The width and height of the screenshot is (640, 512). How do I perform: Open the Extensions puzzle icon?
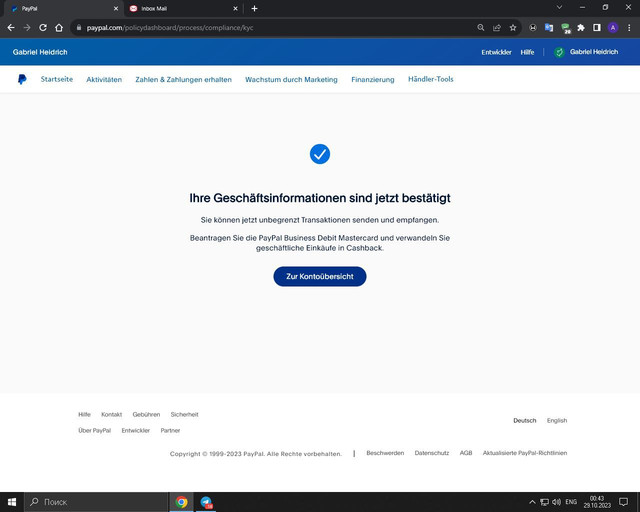[x=581, y=28]
